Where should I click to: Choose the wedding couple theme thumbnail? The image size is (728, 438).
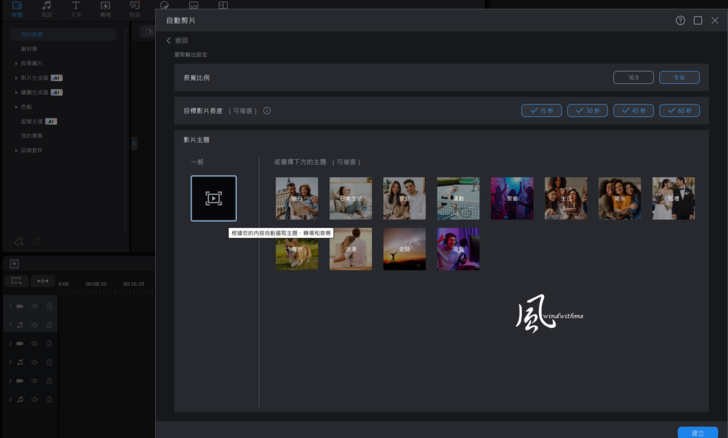(673, 198)
